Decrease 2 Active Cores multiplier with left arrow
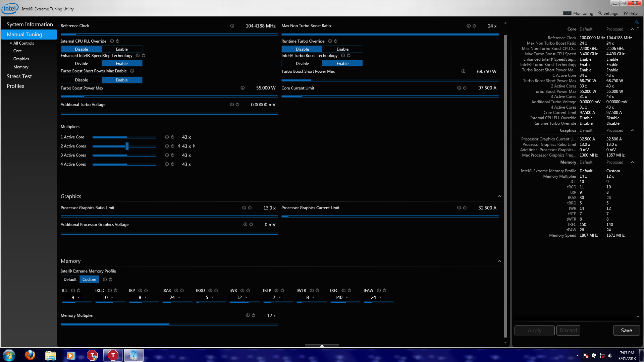Image resolution: width=644 pixels, height=362 pixels. point(179,146)
